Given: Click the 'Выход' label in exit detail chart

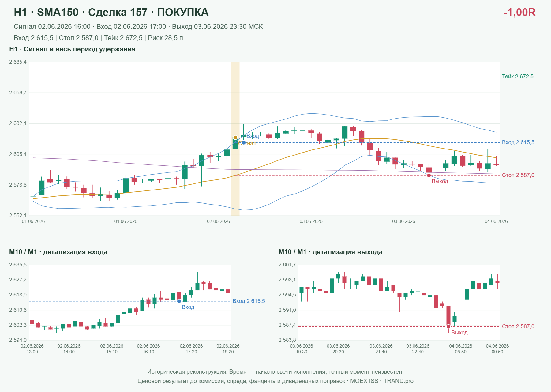Looking at the screenshot, I should coord(459,333).
